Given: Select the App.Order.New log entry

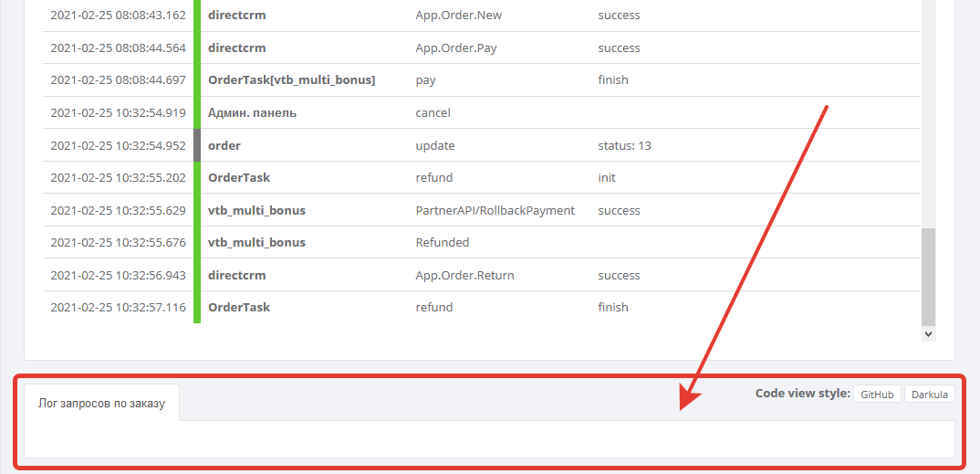Looking at the screenshot, I should (x=458, y=16).
